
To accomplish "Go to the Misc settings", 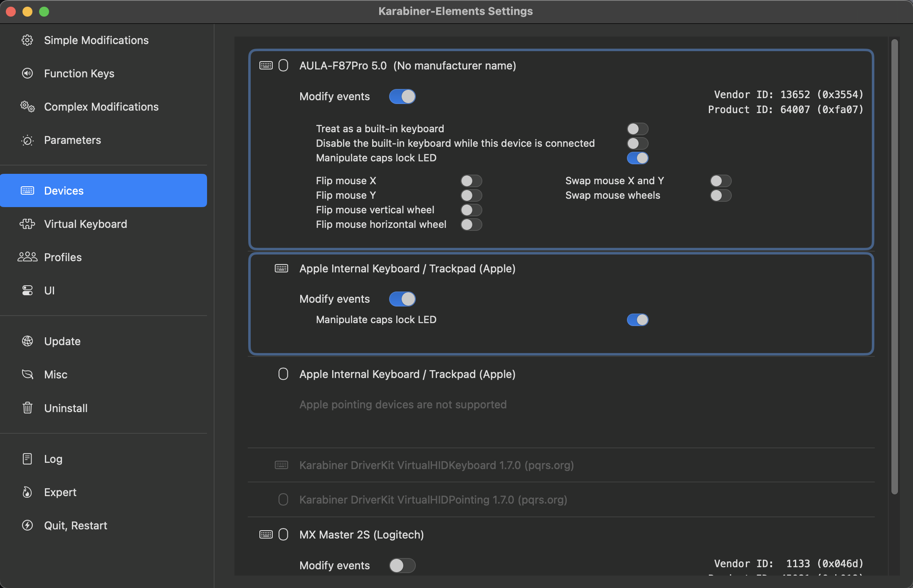I will click(x=55, y=375).
